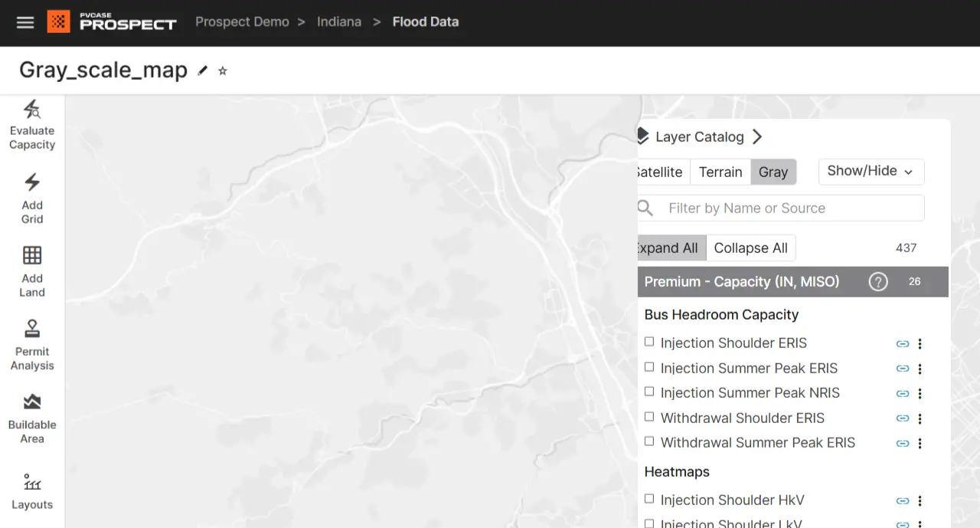The height and width of the screenshot is (528, 980).
Task: Select the Add Land tool
Action: pyautogui.click(x=32, y=271)
